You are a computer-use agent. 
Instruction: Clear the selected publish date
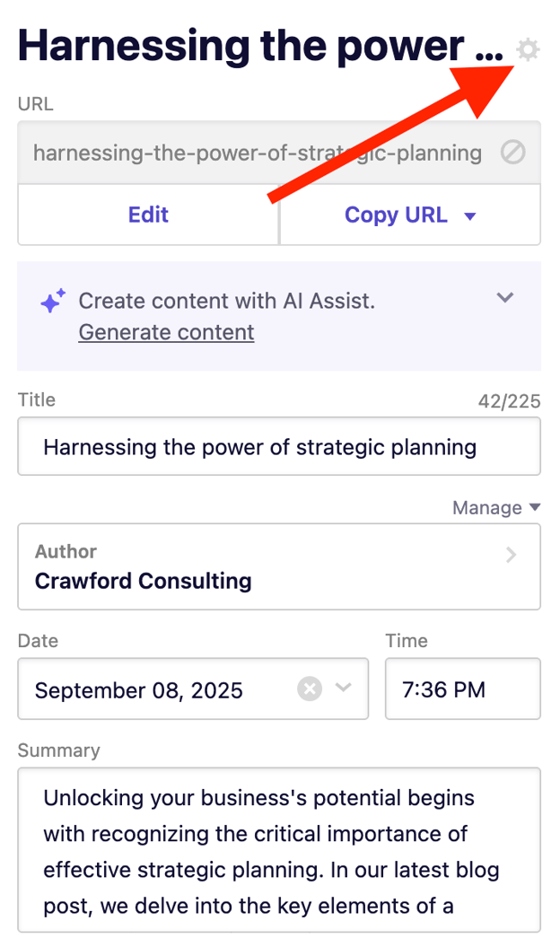[309, 688]
